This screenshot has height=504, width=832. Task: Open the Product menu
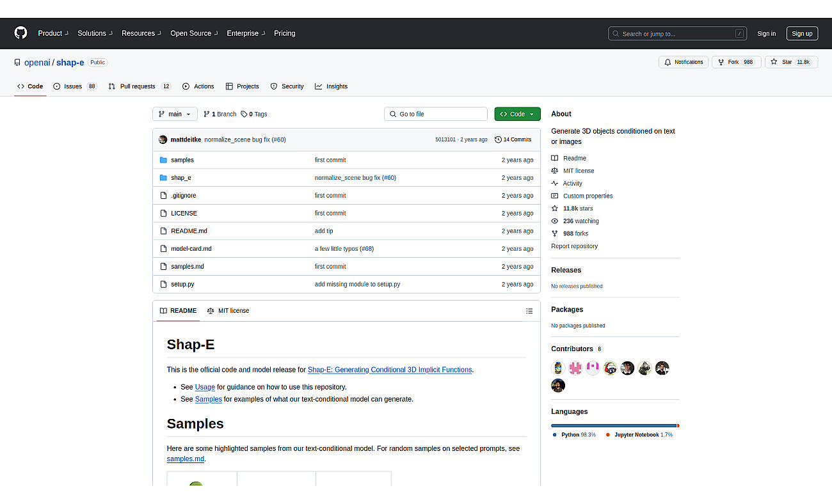(52, 33)
